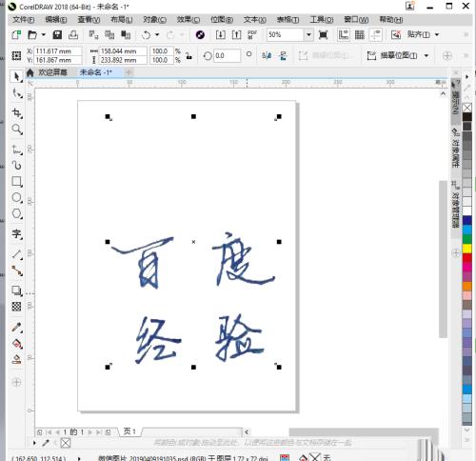
Task: Pick the red color swatch
Action: click(x=466, y=257)
